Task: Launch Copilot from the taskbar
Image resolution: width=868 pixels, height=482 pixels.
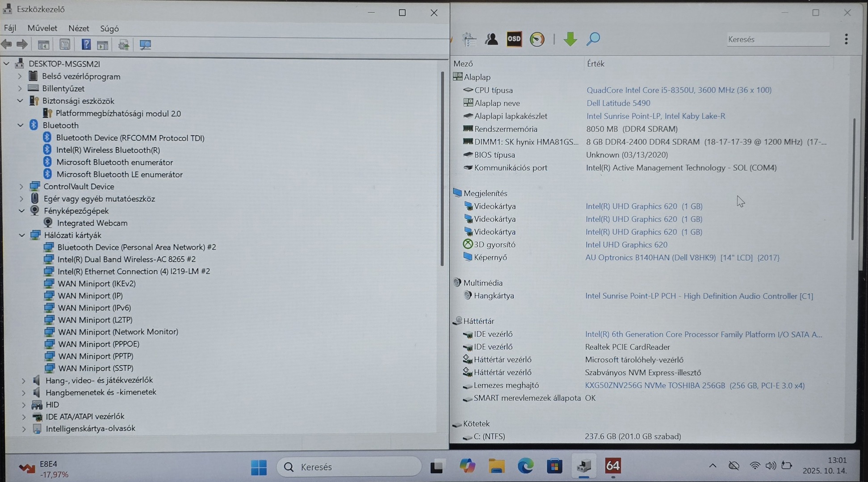Action: pos(467,466)
